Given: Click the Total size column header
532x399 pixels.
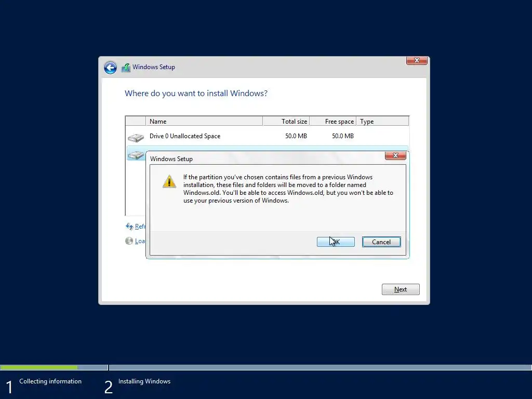Looking at the screenshot, I should 286,122.
